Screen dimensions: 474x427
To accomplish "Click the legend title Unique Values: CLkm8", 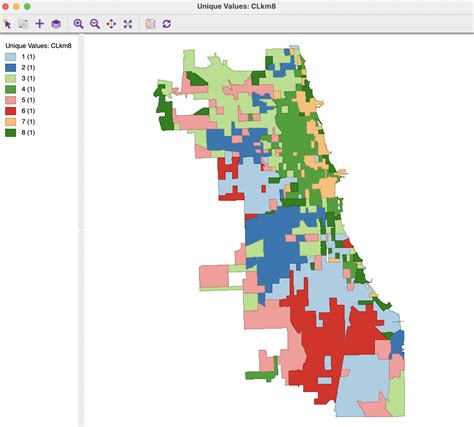I will click(38, 46).
